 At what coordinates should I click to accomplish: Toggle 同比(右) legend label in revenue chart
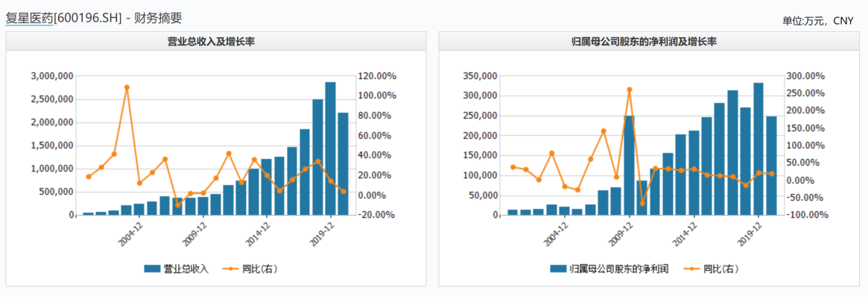tap(259, 269)
